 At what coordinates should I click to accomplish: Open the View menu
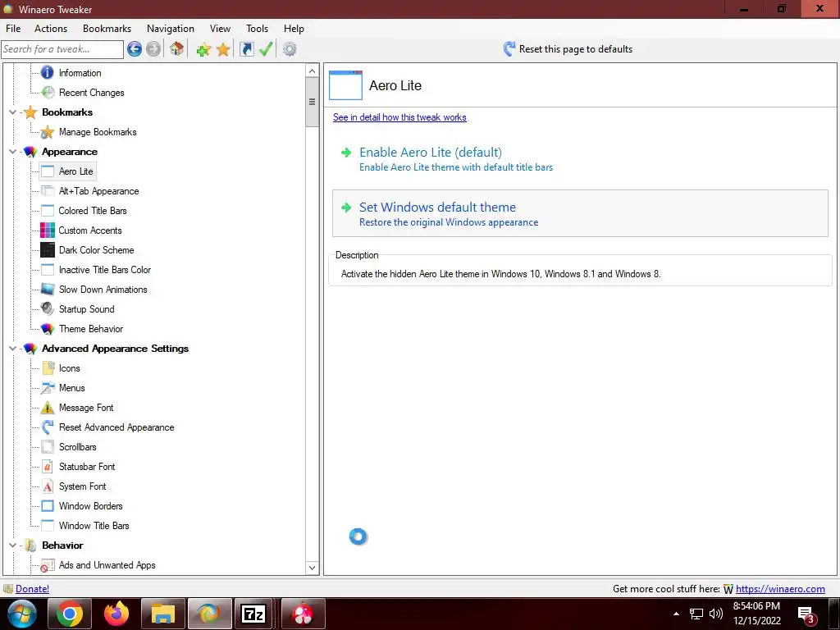(220, 29)
